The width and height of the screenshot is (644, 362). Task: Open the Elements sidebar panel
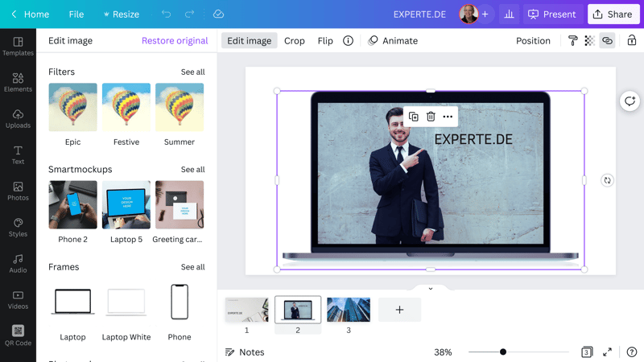pyautogui.click(x=18, y=83)
